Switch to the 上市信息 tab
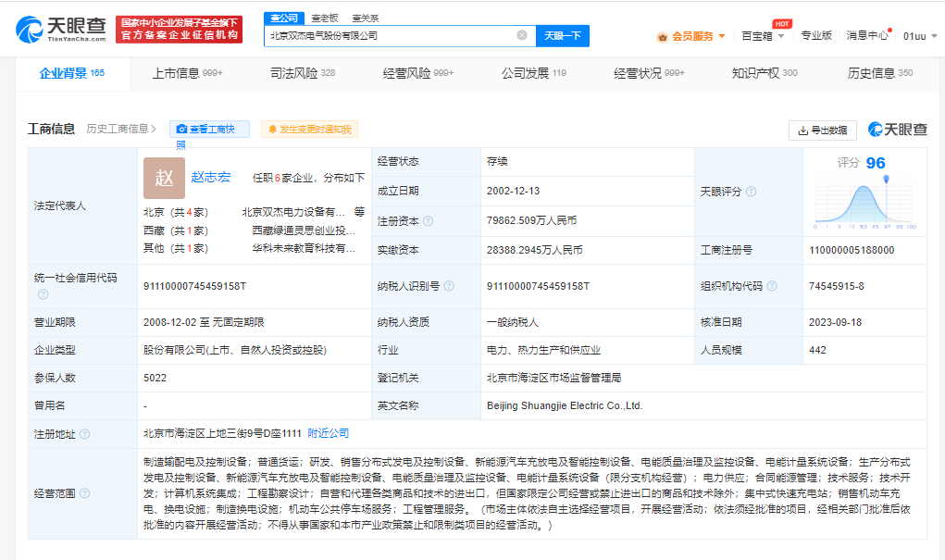 click(x=187, y=73)
